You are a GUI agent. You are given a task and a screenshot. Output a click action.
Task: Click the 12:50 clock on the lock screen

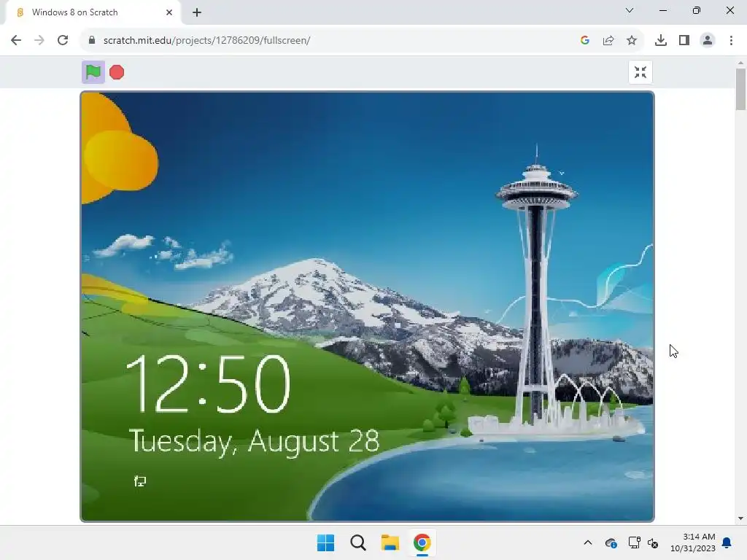(x=207, y=384)
